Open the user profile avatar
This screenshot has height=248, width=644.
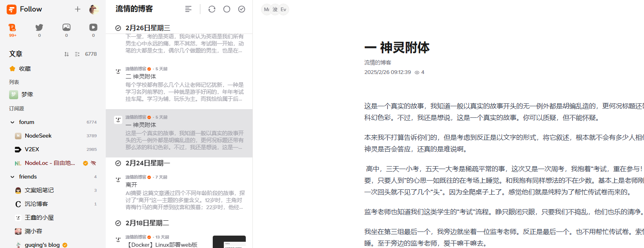[94, 9]
